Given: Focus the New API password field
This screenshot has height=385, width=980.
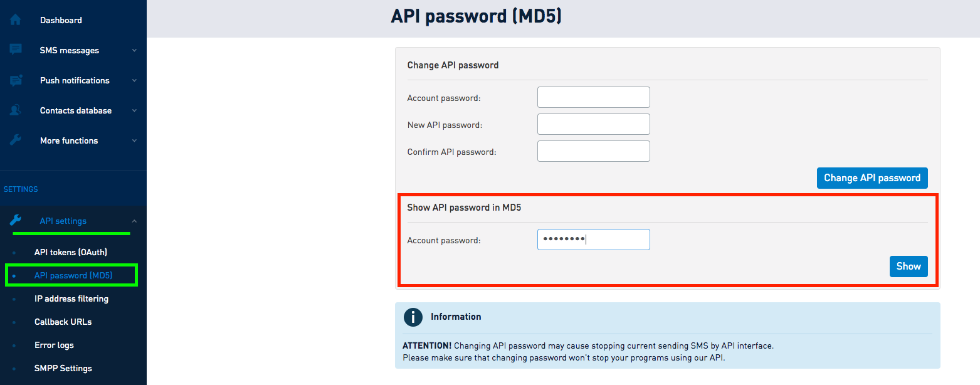Looking at the screenshot, I should pyautogui.click(x=593, y=124).
